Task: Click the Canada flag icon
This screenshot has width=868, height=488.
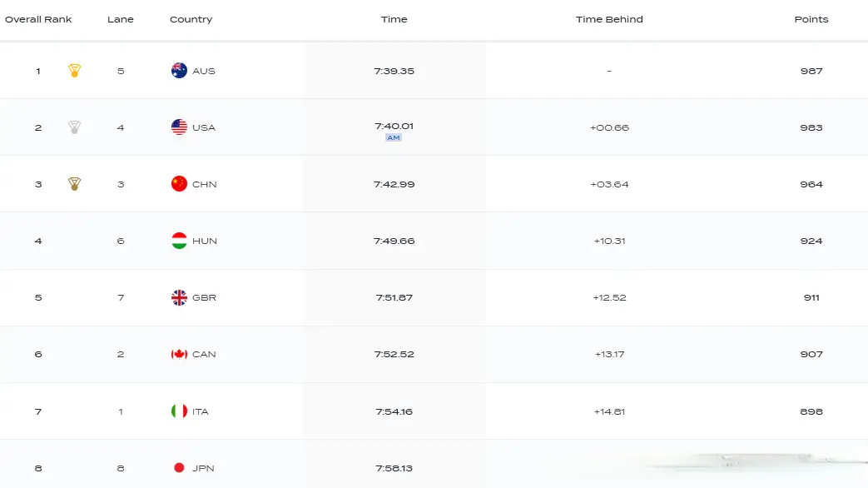Action: pos(179,354)
